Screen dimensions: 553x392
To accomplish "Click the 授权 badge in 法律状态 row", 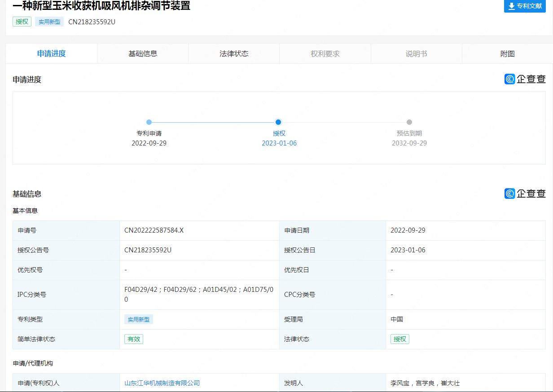I will tap(399, 339).
